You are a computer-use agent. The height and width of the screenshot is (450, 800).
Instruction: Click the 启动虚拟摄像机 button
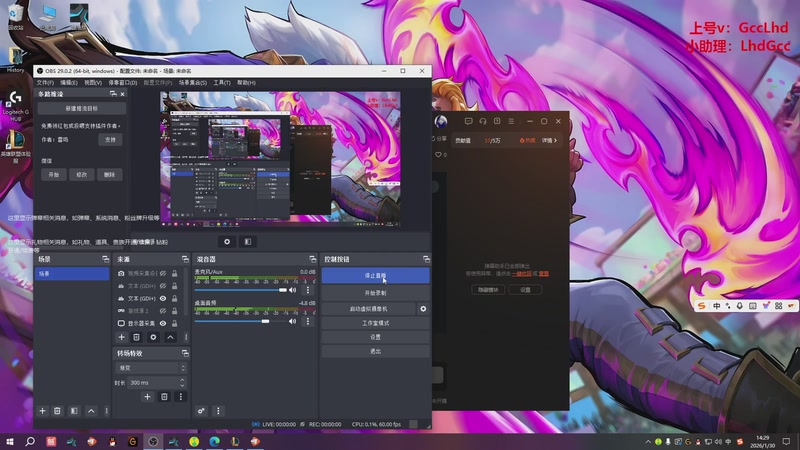point(368,309)
